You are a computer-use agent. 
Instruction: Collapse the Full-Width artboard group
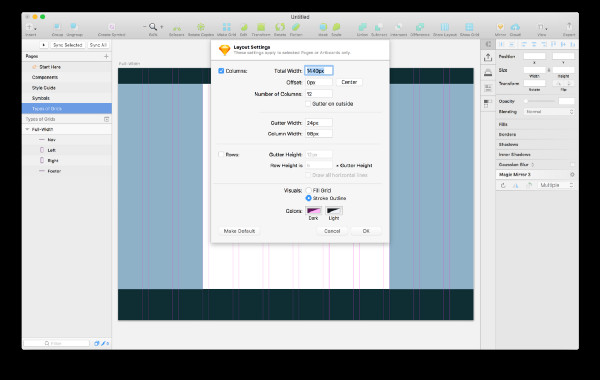[x=27, y=129]
